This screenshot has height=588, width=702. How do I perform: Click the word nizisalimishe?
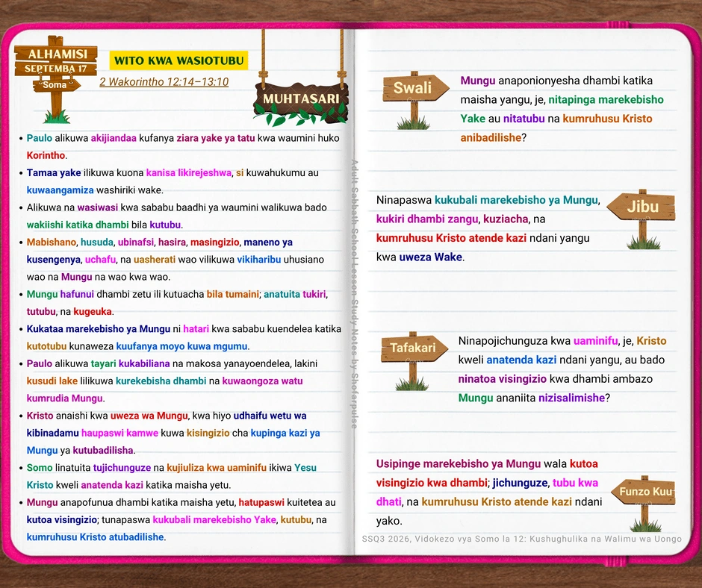coord(571,398)
